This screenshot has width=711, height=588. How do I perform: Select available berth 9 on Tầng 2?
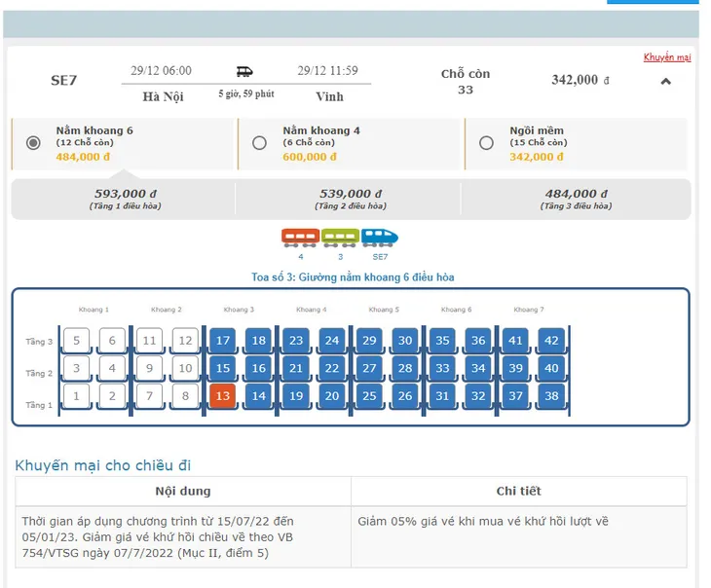(x=149, y=368)
